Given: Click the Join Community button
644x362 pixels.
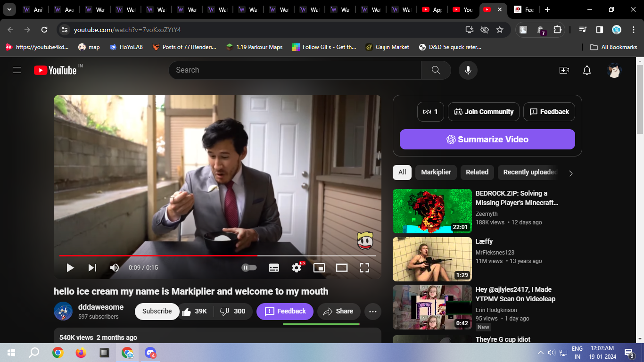Looking at the screenshot, I should coord(484,112).
